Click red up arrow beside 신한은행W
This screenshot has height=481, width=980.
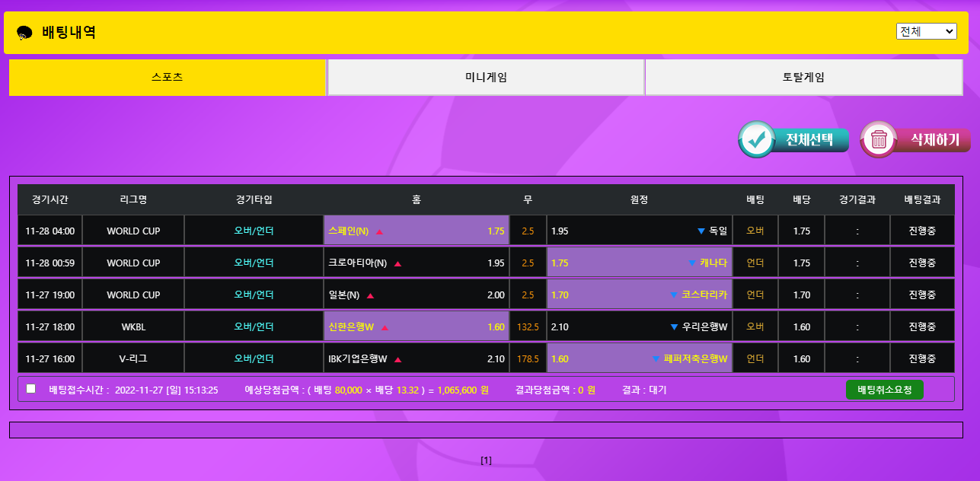point(385,327)
